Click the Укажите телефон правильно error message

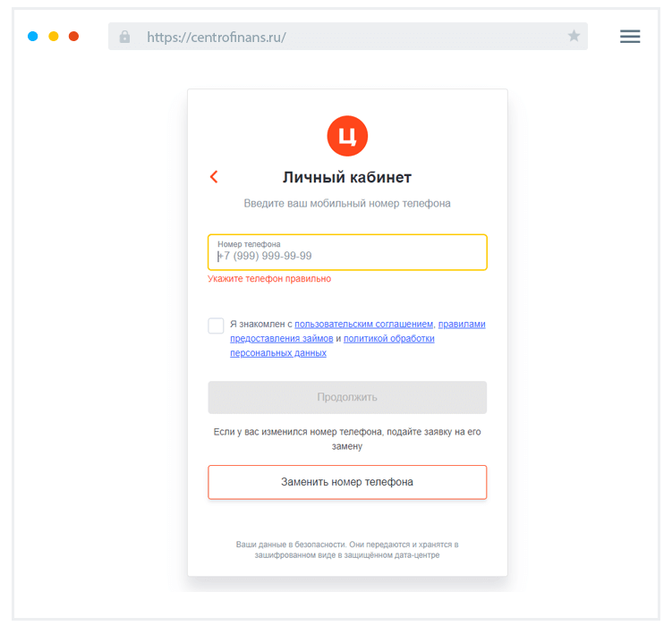pyautogui.click(x=269, y=279)
